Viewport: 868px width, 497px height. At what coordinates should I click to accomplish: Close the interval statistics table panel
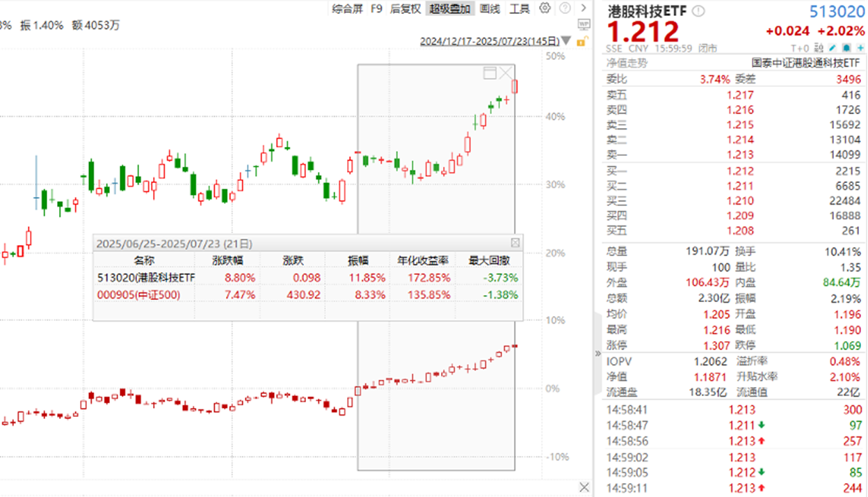point(515,243)
